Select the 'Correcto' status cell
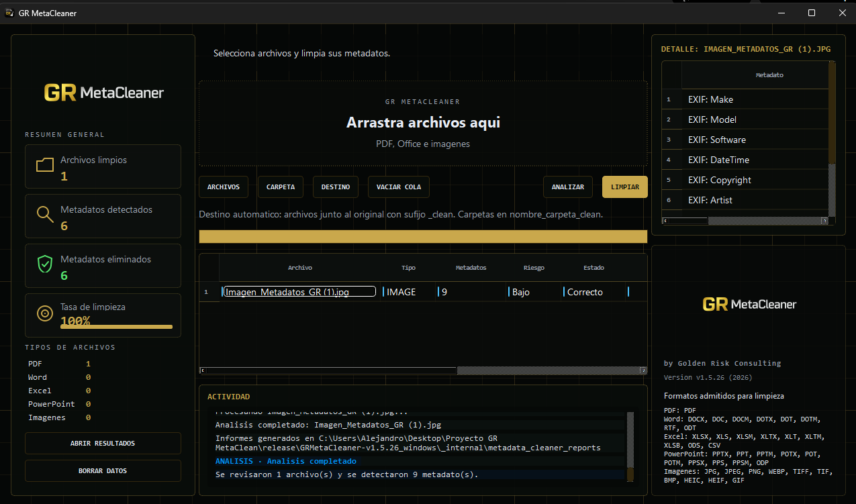This screenshot has height=504, width=856. pos(595,292)
